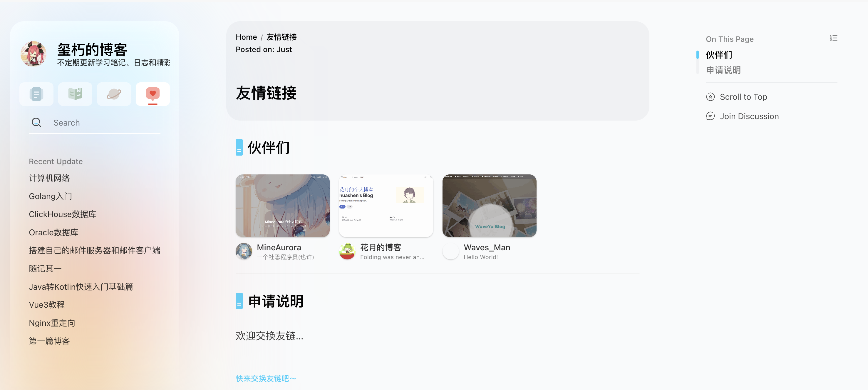The image size is (868, 390).
Task: Open the planet icon in sidebar
Action: (114, 94)
